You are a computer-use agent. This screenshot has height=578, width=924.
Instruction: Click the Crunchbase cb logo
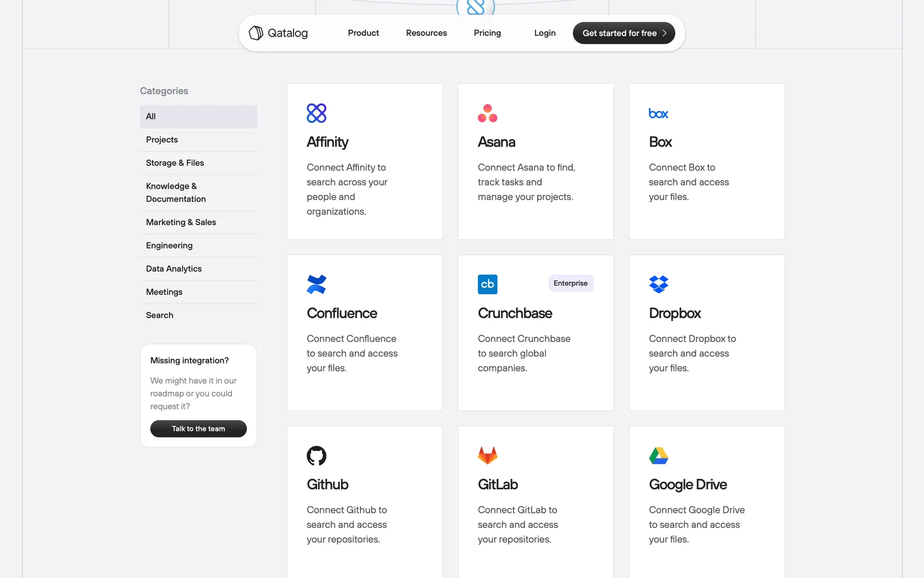pyautogui.click(x=487, y=284)
